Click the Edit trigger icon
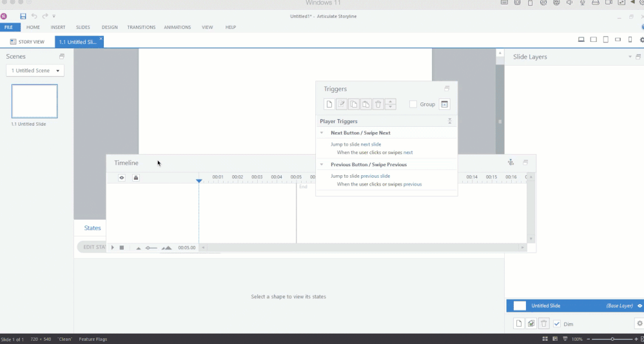The width and height of the screenshot is (644, 344). 341,104
